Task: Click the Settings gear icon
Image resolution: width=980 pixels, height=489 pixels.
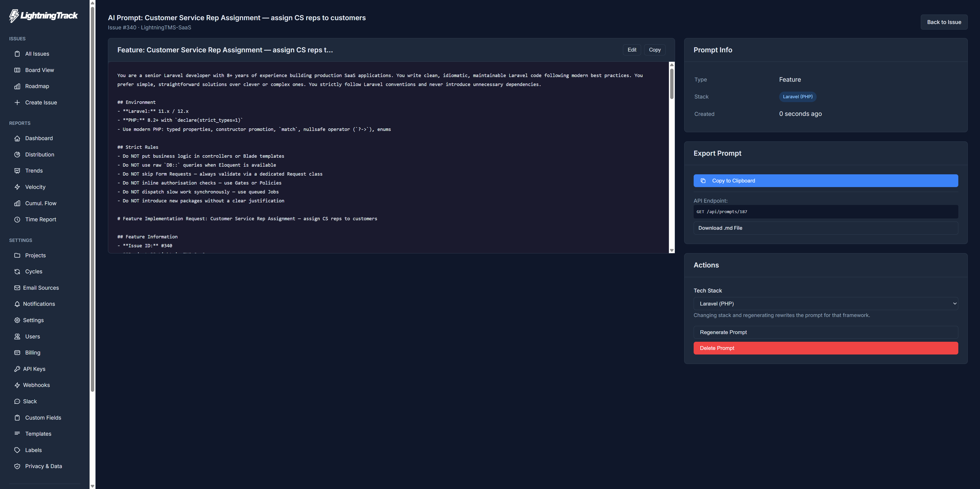Action: pos(17,320)
